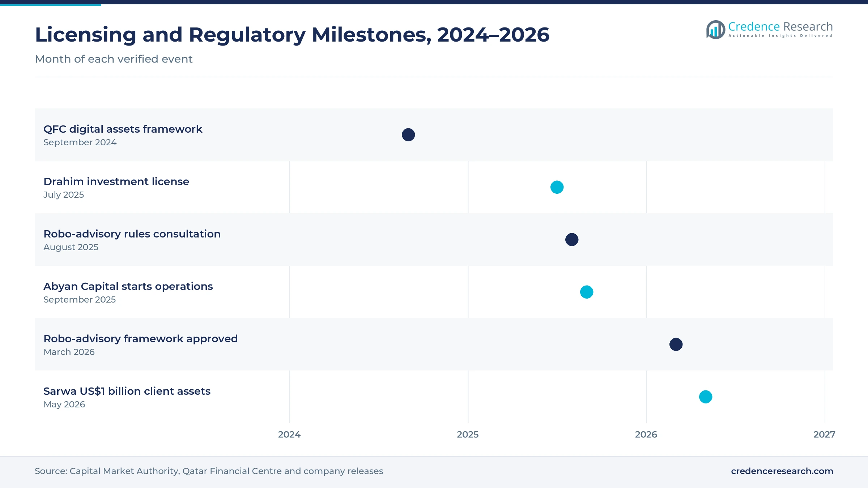Viewport: 868px width, 488px height.
Task: Click the 2024 axis label
Action: pos(289,435)
